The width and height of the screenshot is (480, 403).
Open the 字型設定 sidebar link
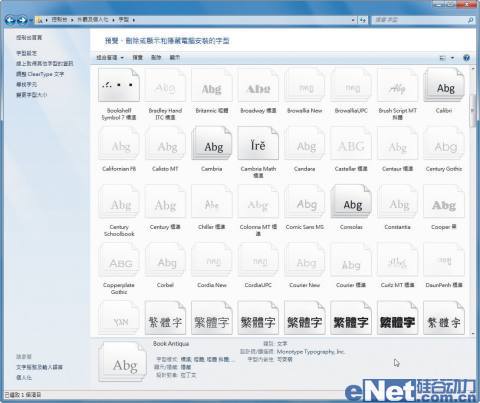(27, 53)
